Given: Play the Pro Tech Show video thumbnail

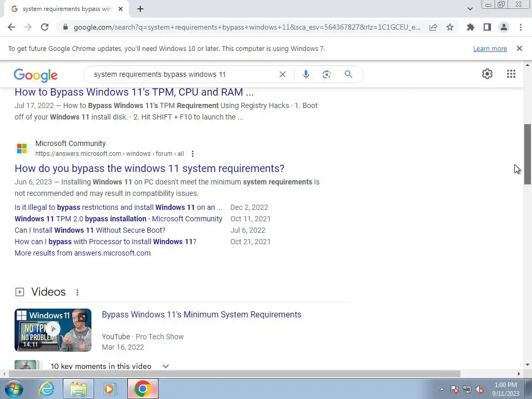Looking at the screenshot, I should [x=53, y=330].
